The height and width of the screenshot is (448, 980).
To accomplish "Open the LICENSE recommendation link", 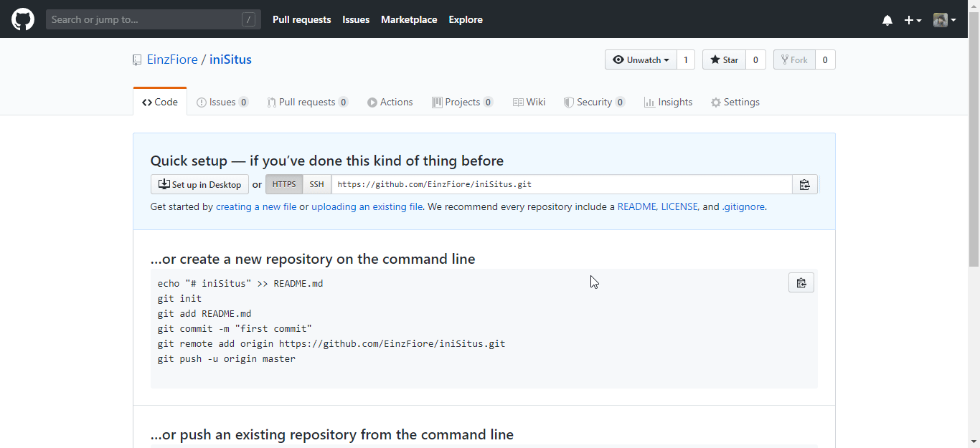I will pos(680,206).
